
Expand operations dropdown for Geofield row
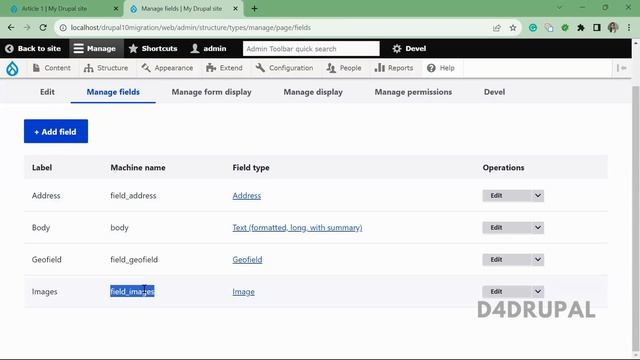538,260
